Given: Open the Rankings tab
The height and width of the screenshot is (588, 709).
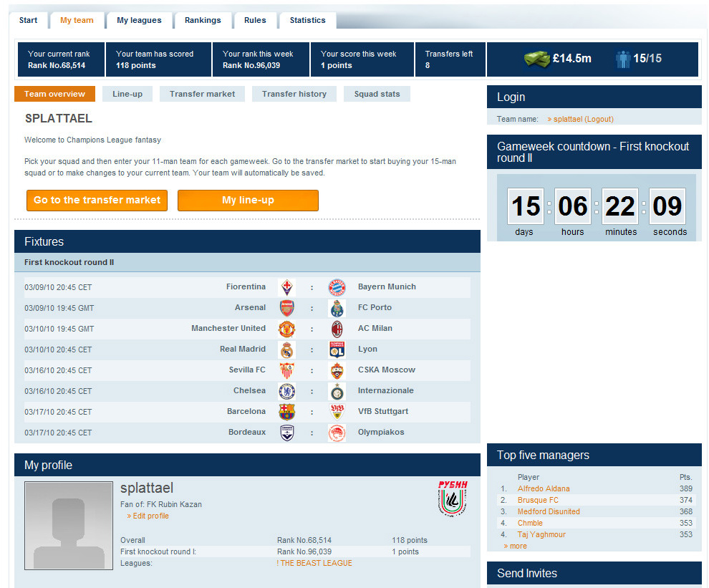Looking at the screenshot, I should pos(203,20).
